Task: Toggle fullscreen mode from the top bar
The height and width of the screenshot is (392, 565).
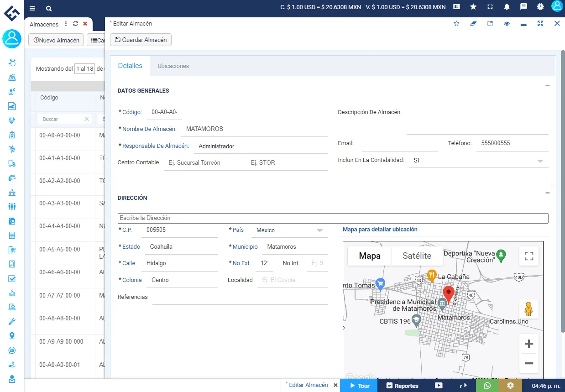Action: (x=490, y=7)
